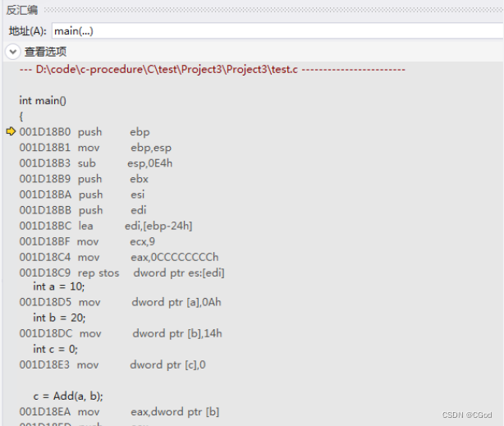The height and width of the screenshot is (426, 504).
Task: Select instruction 001D18B0 push ebp
Action: [x=85, y=132]
